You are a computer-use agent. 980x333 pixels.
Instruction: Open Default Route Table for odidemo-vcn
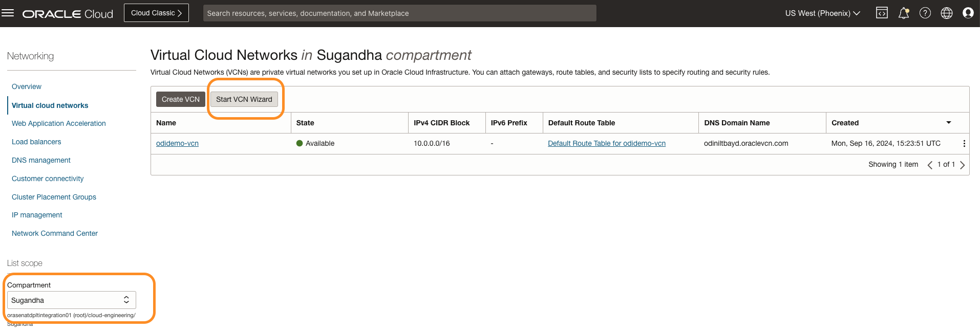tap(607, 143)
